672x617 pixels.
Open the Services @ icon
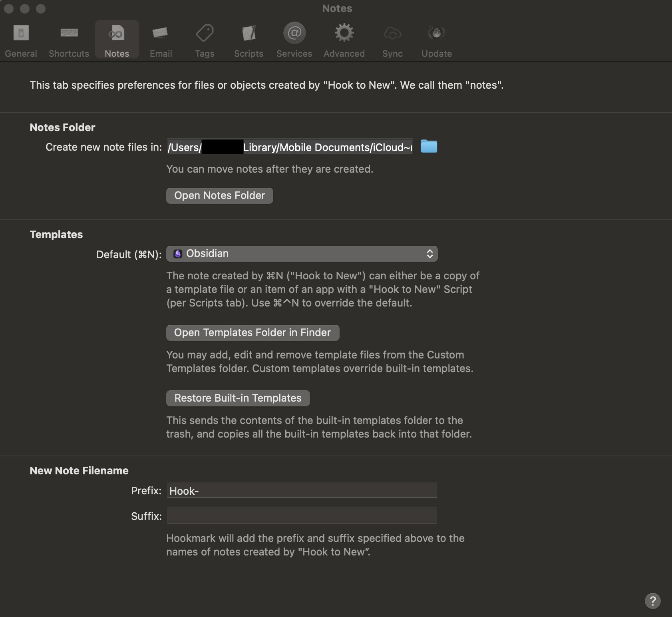(x=294, y=33)
